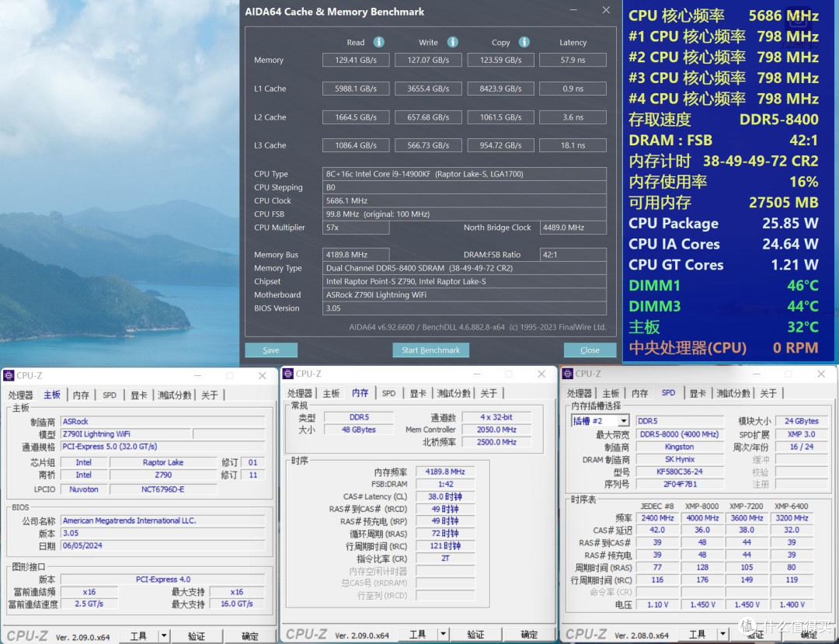Switch to 主板 tab in middle CPU-Z window

(331, 394)
